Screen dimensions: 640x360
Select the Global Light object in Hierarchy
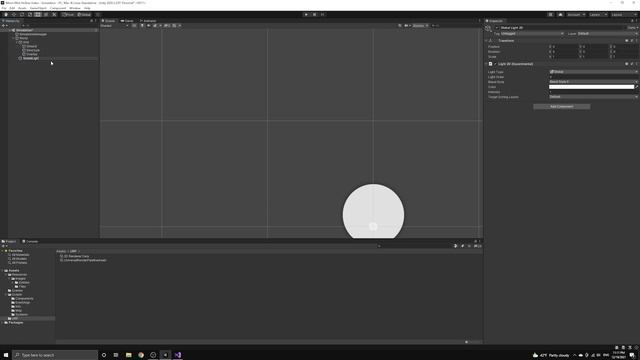pyautogui.click(x=31, y=58)
